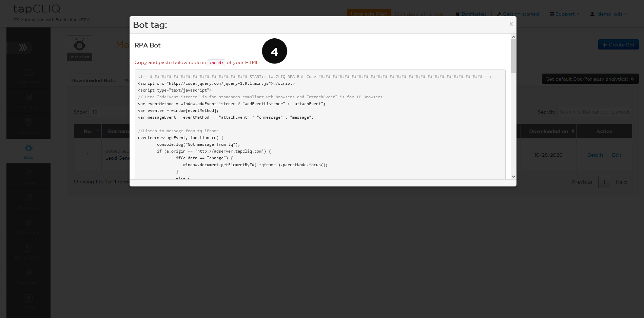Go to page 1 in pagination
The image size is (644, 318).
click(604, 182)
